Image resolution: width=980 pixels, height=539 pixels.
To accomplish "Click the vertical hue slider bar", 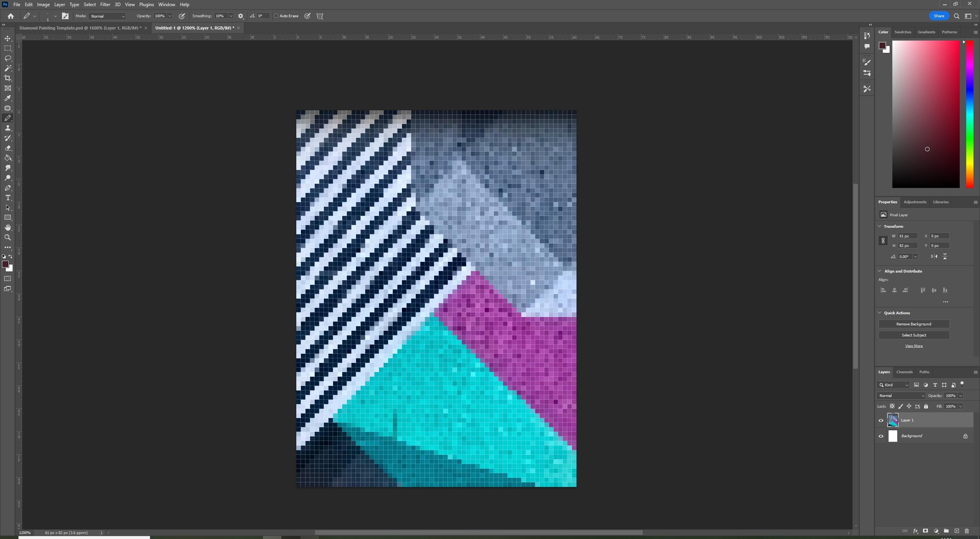I will tap(970, 114).
